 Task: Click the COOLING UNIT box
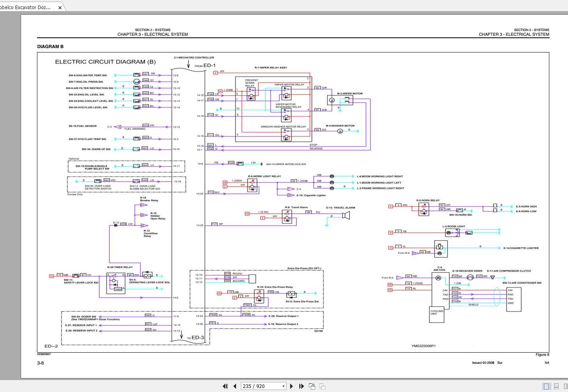[x=437, y=314]
